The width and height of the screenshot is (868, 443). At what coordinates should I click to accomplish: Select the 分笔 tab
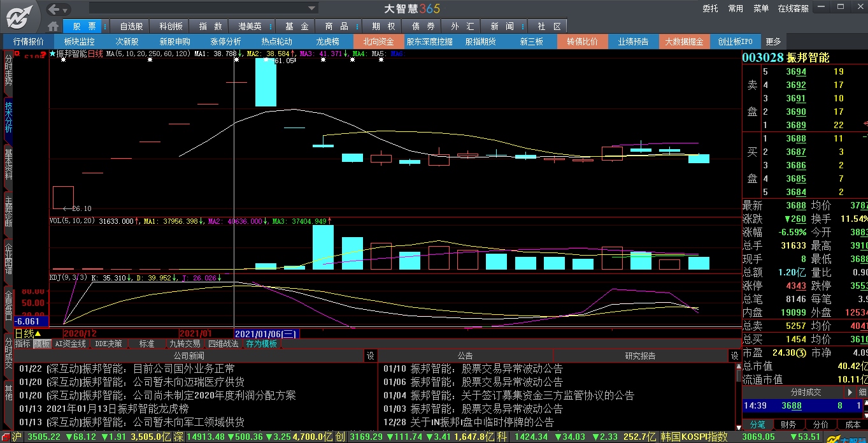[757, 425]
